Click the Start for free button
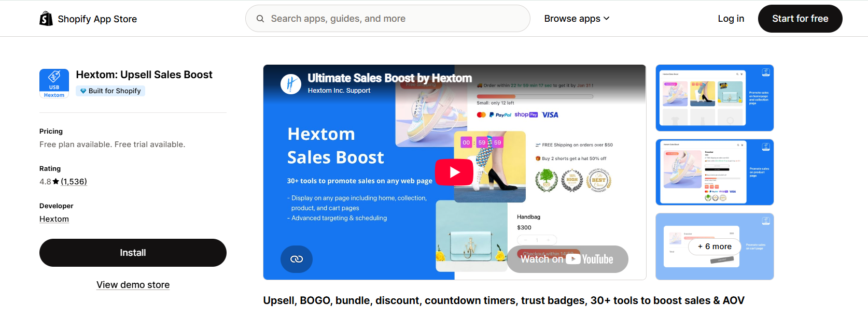 [800, 19]
